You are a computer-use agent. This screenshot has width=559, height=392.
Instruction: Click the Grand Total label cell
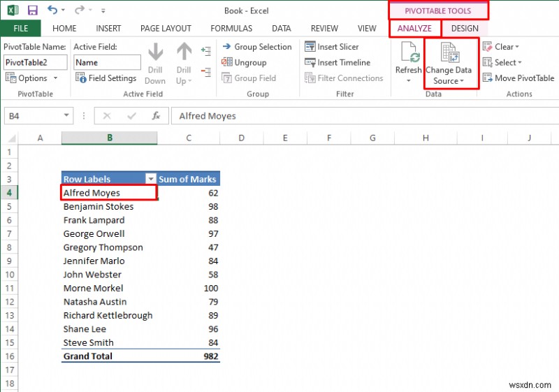pos(109,356)
